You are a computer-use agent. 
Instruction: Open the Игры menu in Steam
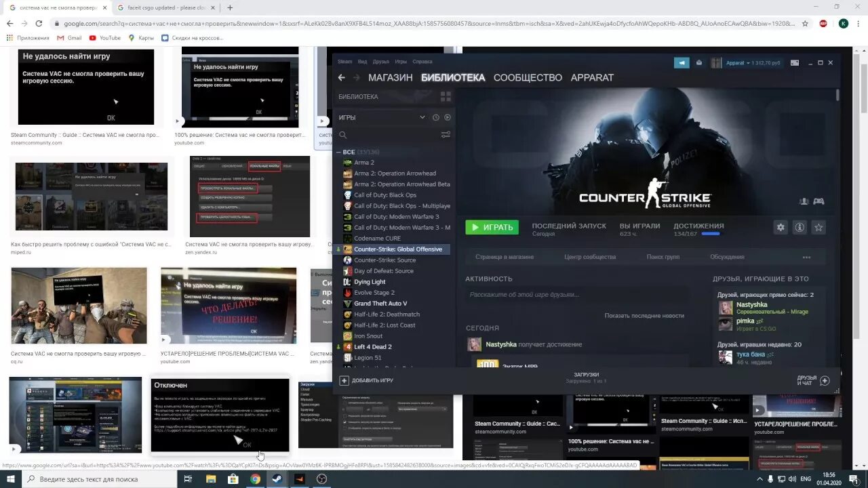(x=401, y=62)
